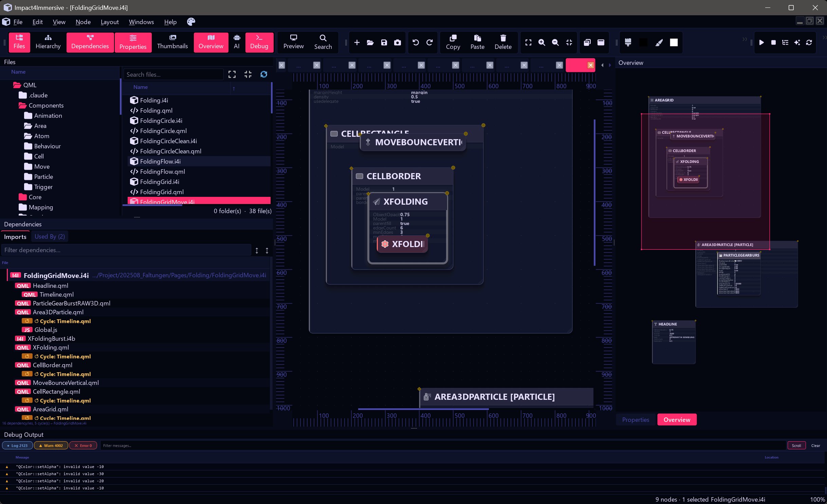Click the save disk icon
The height and width of the screenshot is (504, 827).
click(x=384, y=42)
